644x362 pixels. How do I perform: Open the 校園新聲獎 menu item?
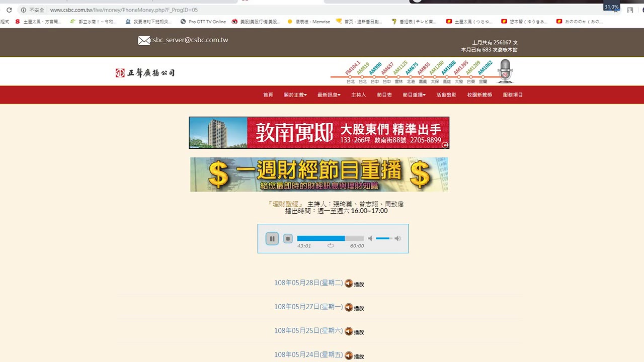479,95
